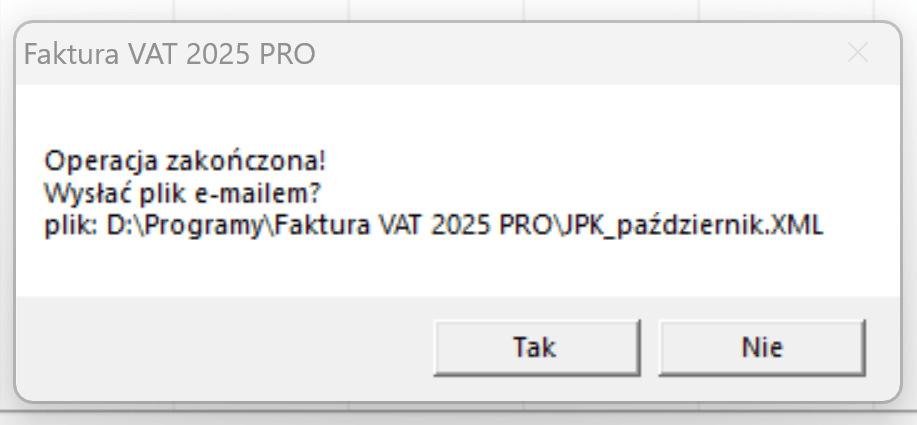
Task: Decline e-mailing by clicking Nie
Action: click(762, 347)
